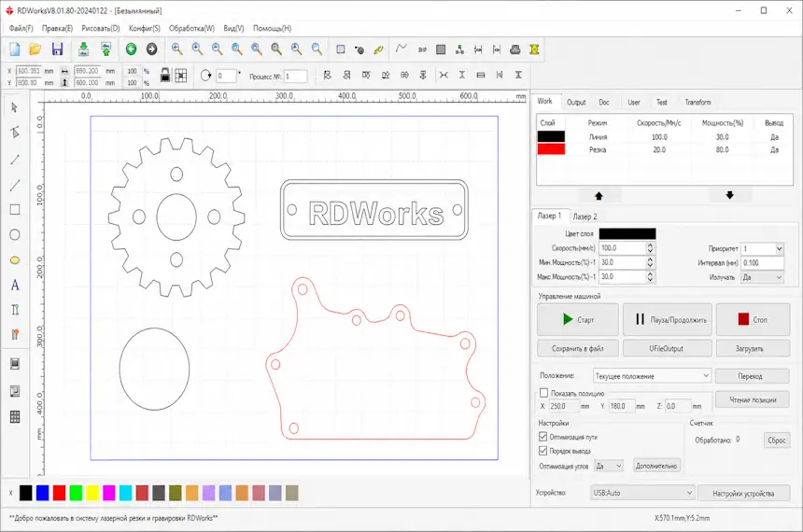Viewport: 803px width, 532px height.
Task: Click the Интервал (мм) input field
Action: click(x=763, y=262)
